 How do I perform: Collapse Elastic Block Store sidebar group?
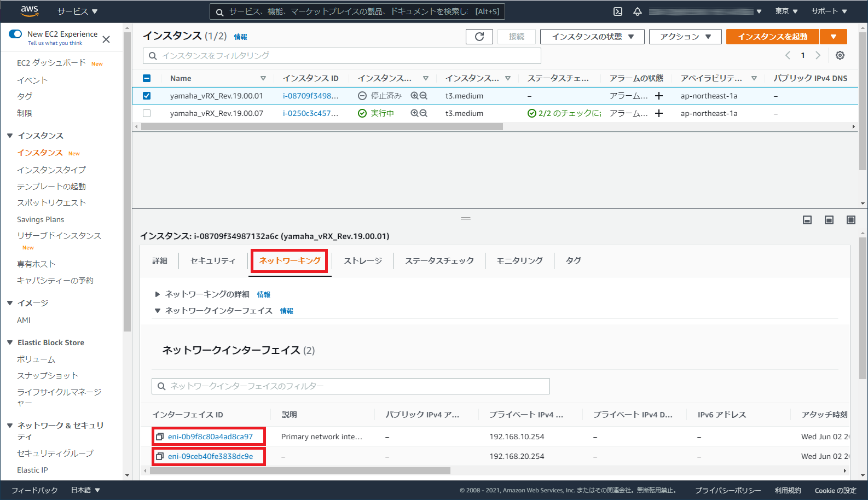point(10,342)
